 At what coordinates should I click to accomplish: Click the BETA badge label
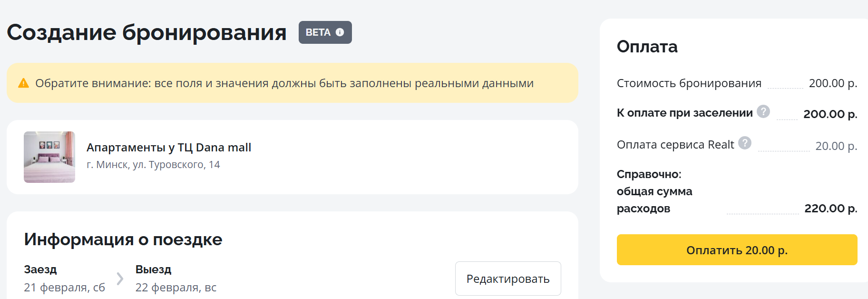point(318,32)
